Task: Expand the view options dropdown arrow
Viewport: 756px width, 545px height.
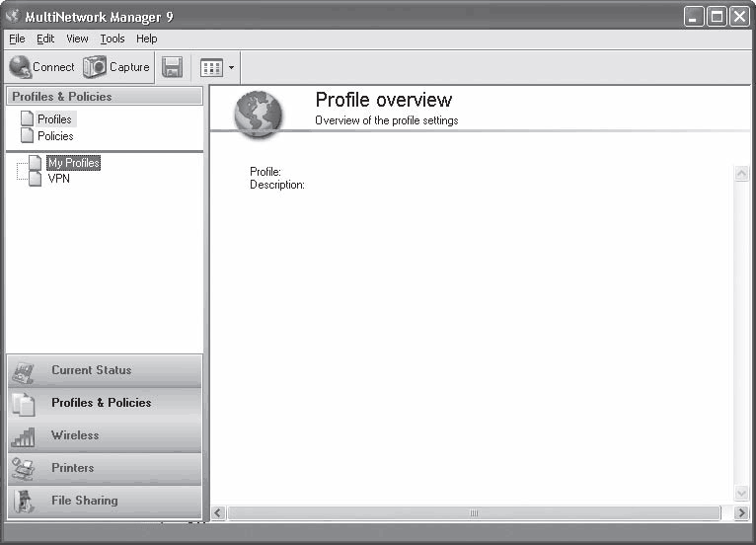Action: (231, 67)
